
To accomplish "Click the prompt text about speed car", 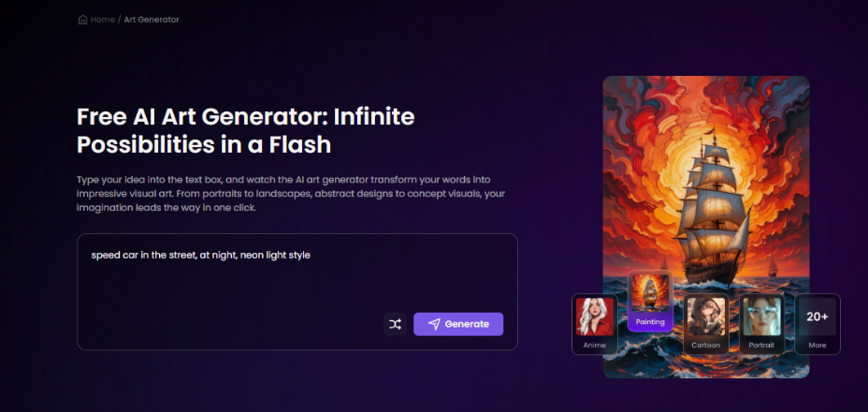I will [x=200, y=256].
